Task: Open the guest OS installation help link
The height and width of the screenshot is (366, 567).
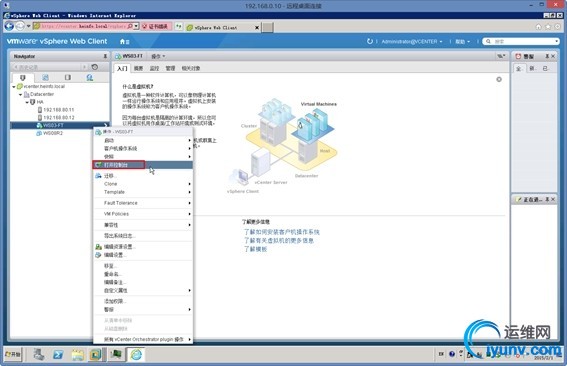Action: [x=281, y=232]
